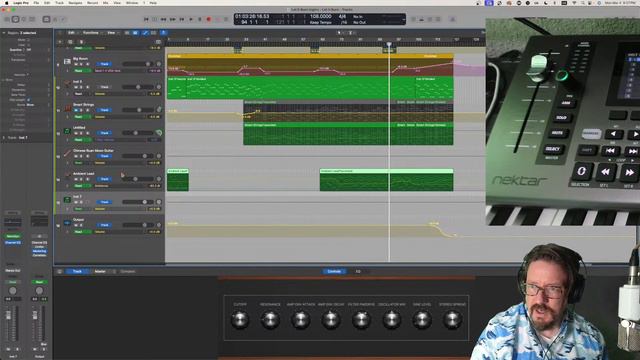This screenshot has width=640, height=360.
Task: Toggle the Inspector button in control bar
Action: tap(15, 19)
